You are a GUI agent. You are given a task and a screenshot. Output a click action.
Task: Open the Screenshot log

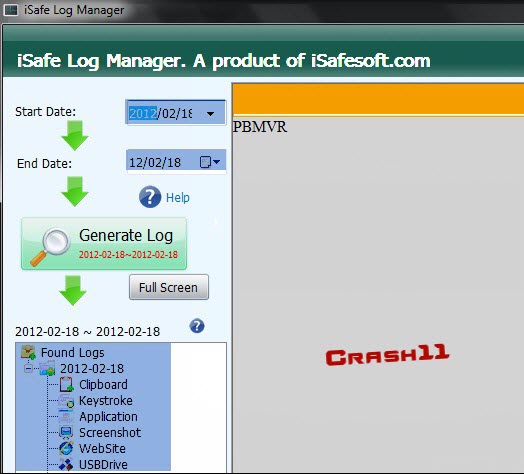pos(110,433)
